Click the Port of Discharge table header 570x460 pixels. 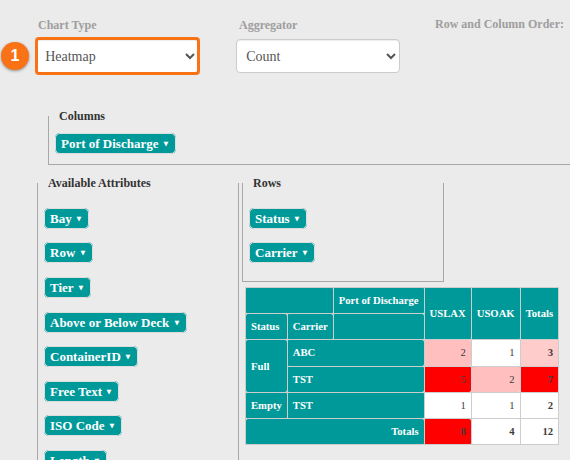tap(379, 300)
